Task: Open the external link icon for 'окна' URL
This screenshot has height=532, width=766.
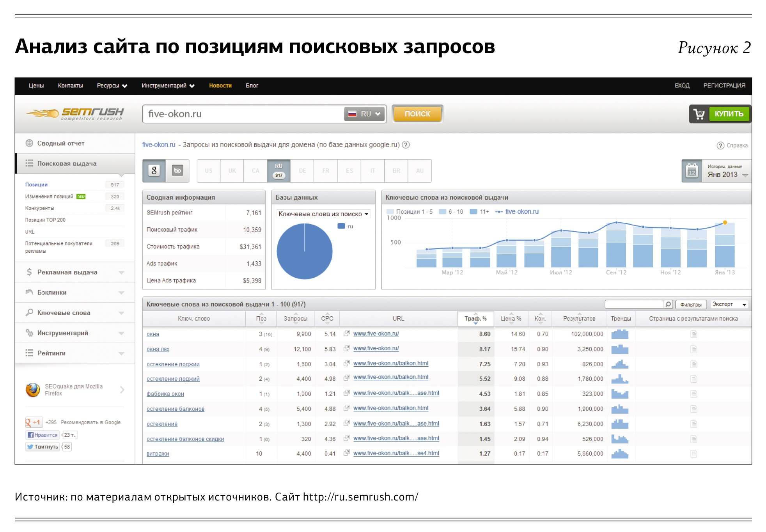Action: (346, 333)
